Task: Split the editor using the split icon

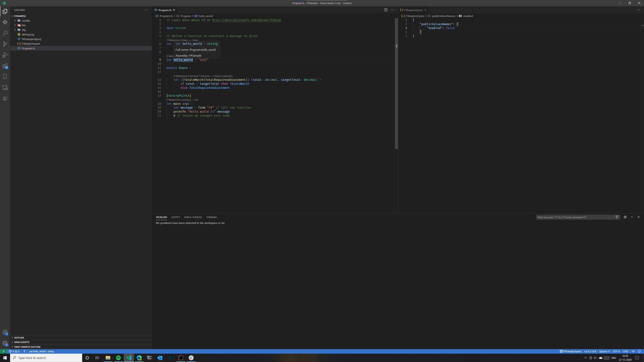Action: [x=386, y=10]
